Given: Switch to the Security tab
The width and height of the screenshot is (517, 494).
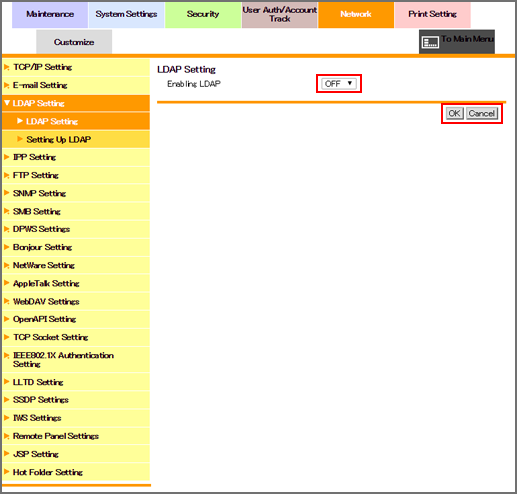Looking at the screenshot, I should pos(203,14).
